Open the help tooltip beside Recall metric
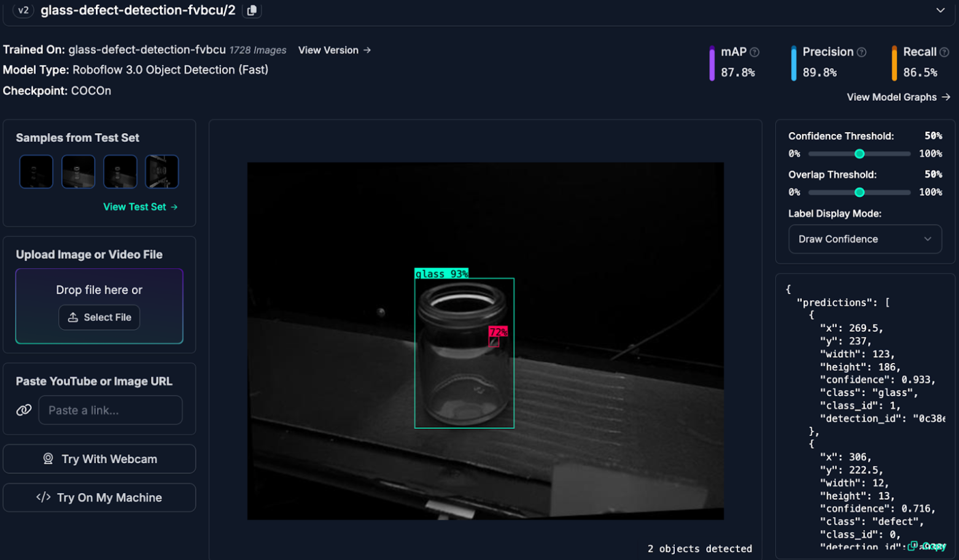The width and height of the screenshot is (959, 560). point(945,52)
